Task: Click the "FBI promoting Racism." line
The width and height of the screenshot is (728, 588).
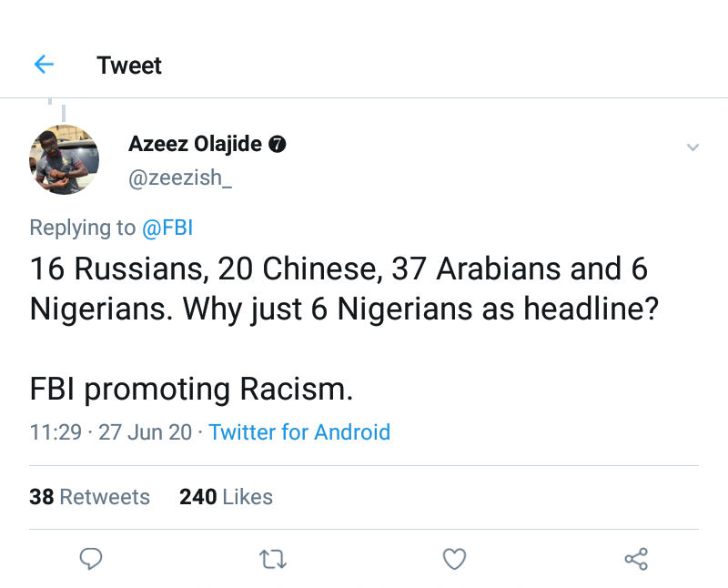Action: point(191,389)
